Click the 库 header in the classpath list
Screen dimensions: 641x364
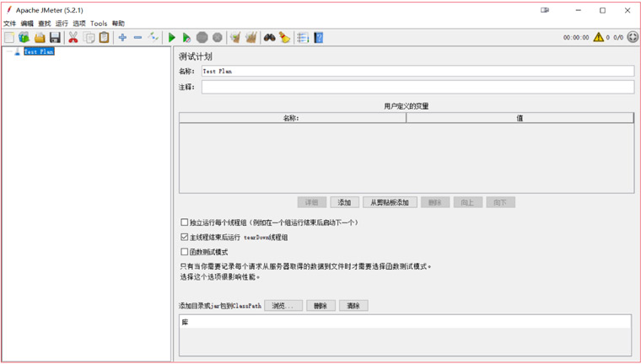click(405, 323)
